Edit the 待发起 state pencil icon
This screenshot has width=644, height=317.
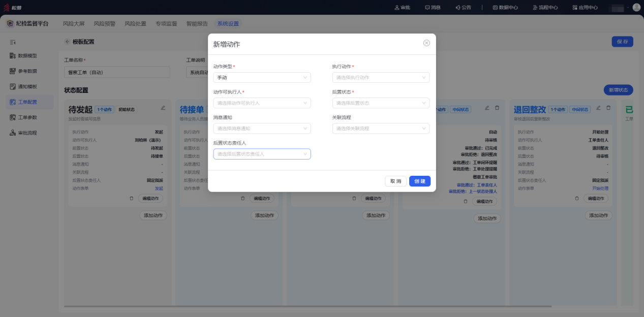coord(163,108)
